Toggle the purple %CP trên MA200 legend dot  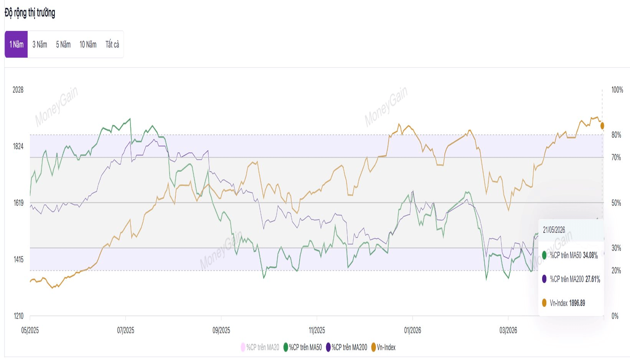point(328,348)
